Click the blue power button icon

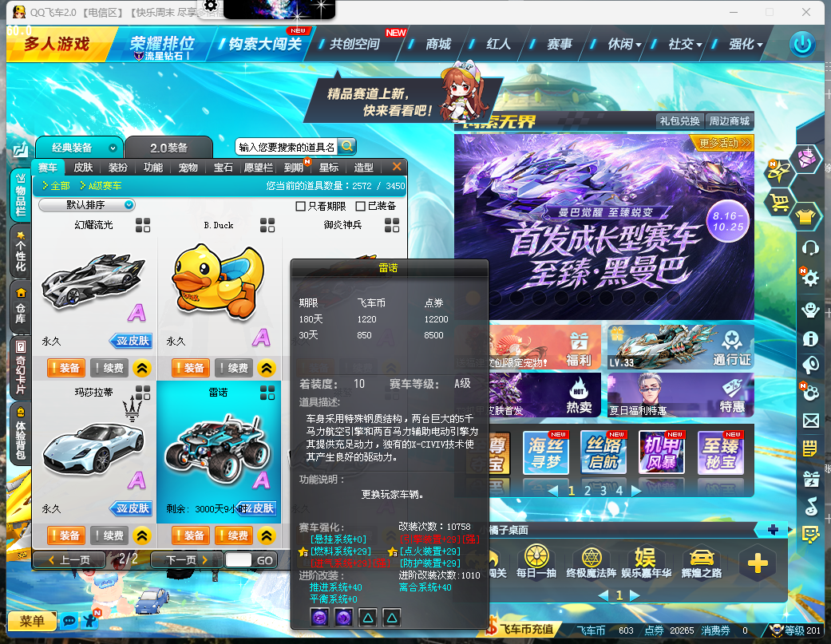tap(802, 45)
